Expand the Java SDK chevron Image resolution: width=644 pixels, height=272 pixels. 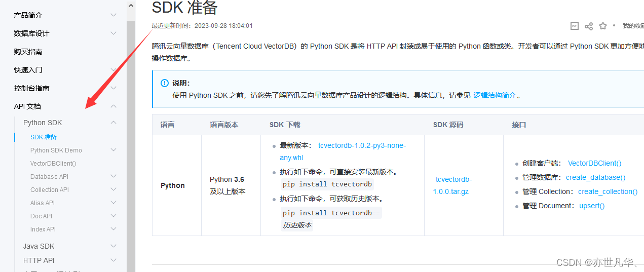(x=113, y=246)
